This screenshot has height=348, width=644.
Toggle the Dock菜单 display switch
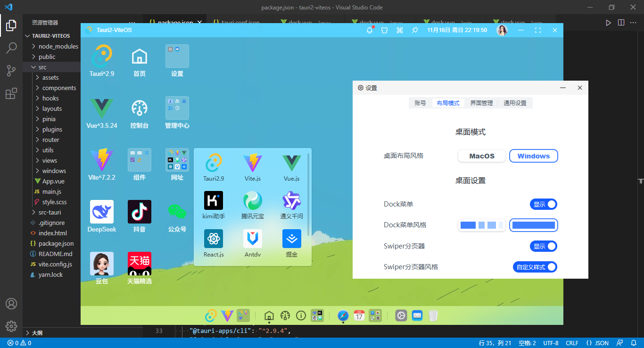(543, 204)
